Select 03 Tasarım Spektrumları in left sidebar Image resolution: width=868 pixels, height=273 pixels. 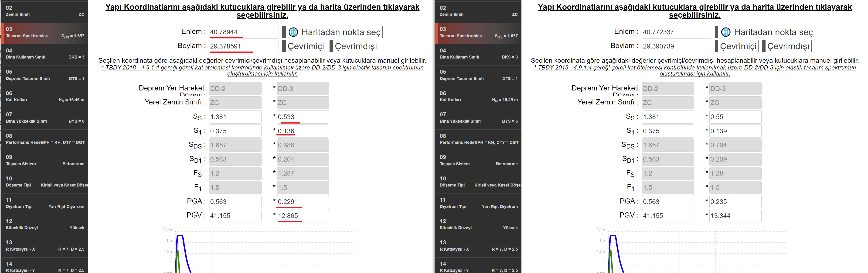pos(44,33)
